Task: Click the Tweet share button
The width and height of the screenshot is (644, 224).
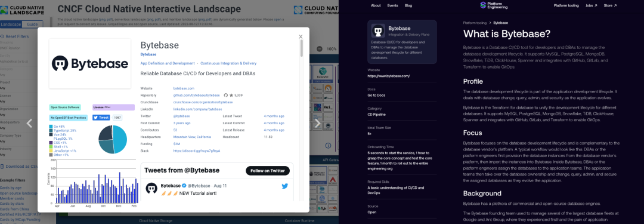Action: click(101, 117)
